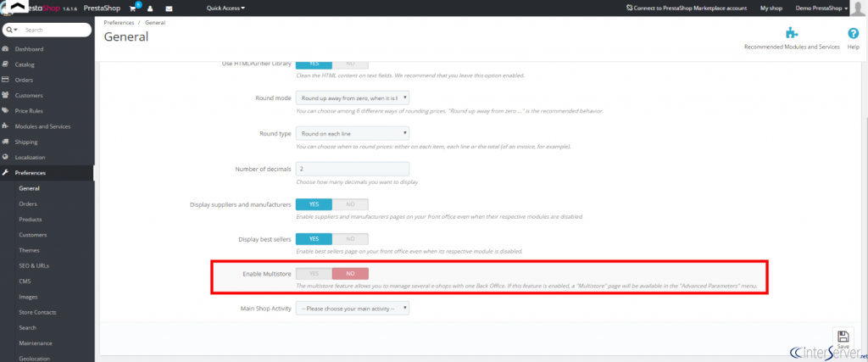The image size is (868, 362).
Task: Open Search submenu under Preferences
Action: click(x=28, y=328)
